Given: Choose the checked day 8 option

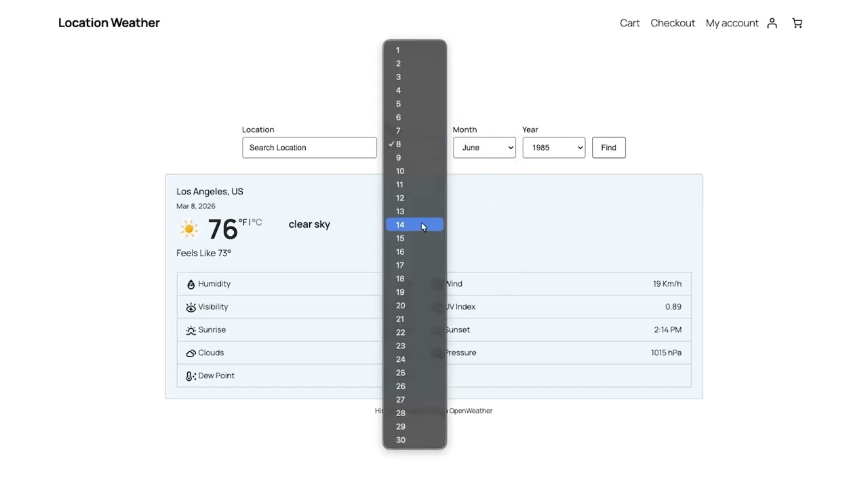Looking at the screenshot, I should [x=414, y=144].
